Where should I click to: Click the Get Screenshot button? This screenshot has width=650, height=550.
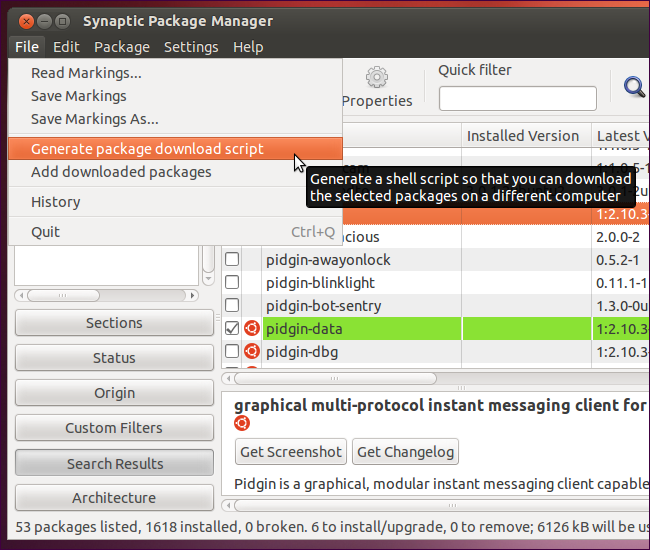291,452
